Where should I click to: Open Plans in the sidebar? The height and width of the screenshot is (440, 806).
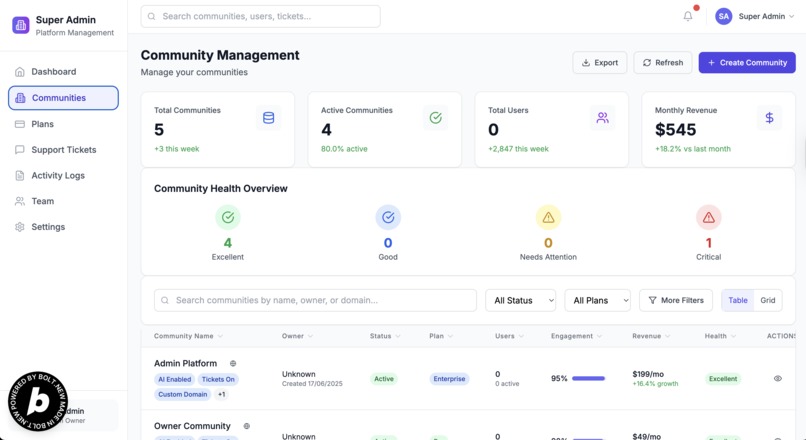[63, 124]
